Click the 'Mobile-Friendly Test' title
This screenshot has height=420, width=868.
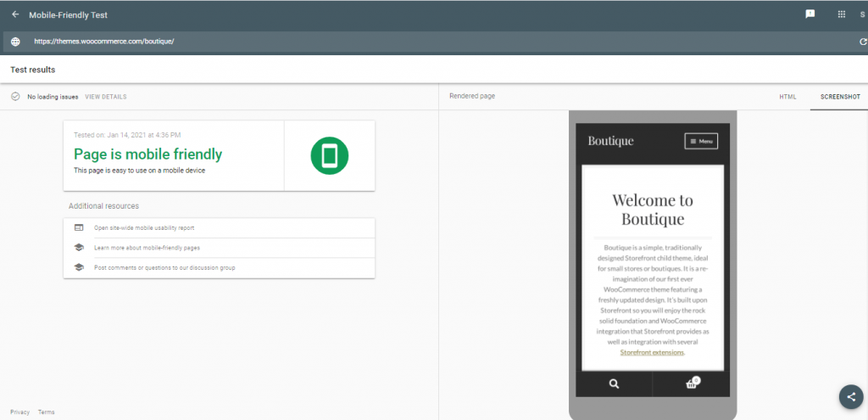tap(68, 15)
